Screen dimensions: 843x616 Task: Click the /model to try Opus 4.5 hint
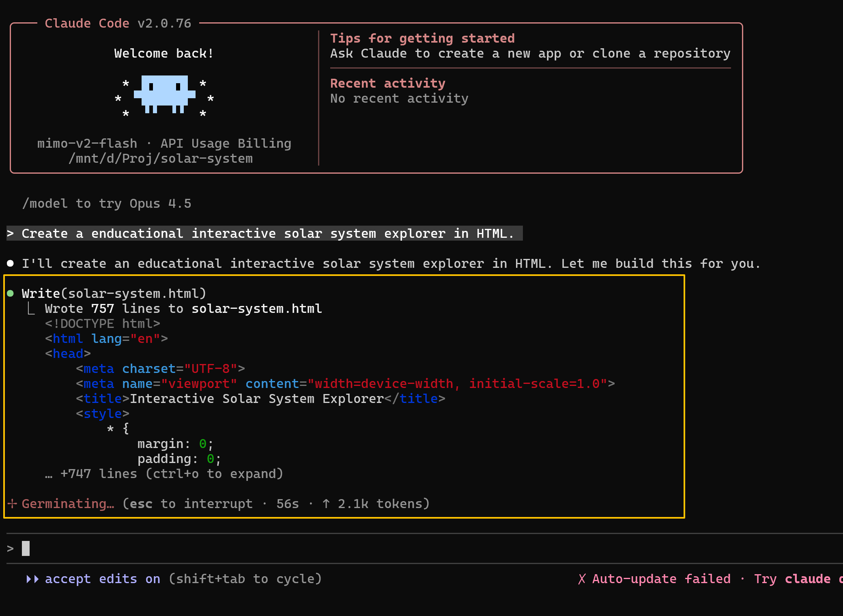[x=107, y=203]
